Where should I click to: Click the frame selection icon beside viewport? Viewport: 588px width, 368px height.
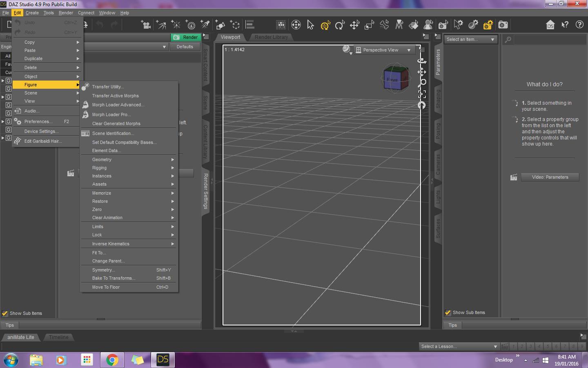[x=422, y=94]
